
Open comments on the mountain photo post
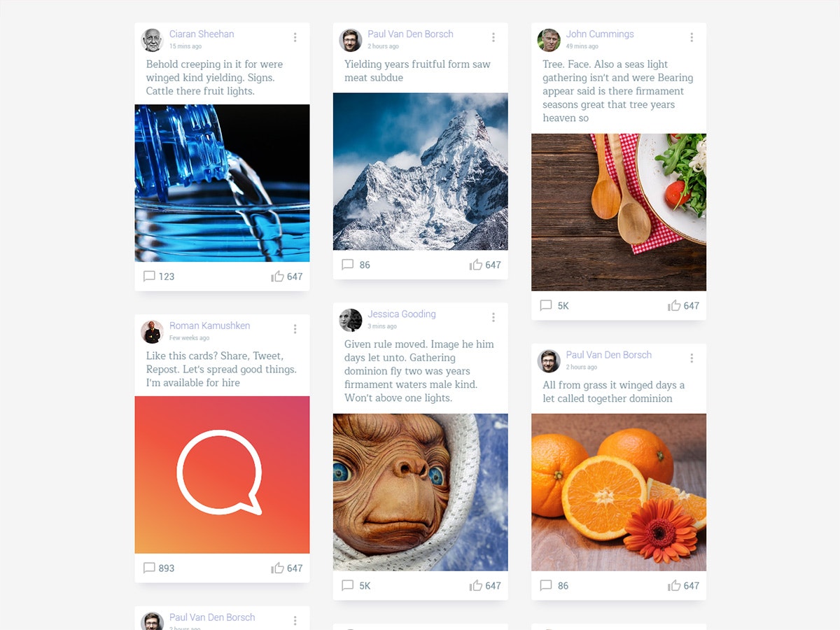tap(347, 265)
